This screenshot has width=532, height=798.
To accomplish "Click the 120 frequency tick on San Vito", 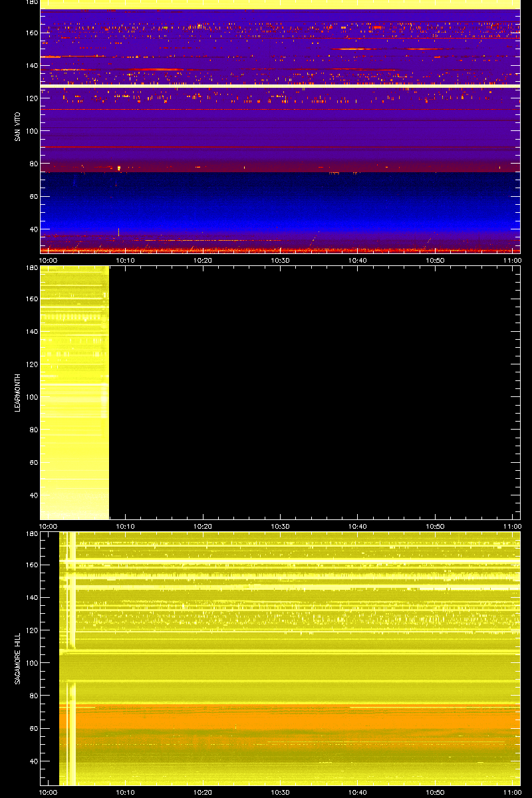I will [31, 98].
